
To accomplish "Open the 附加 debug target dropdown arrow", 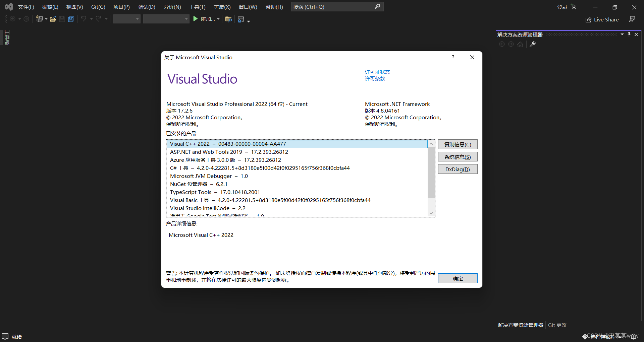I will [x=219, y=19].
